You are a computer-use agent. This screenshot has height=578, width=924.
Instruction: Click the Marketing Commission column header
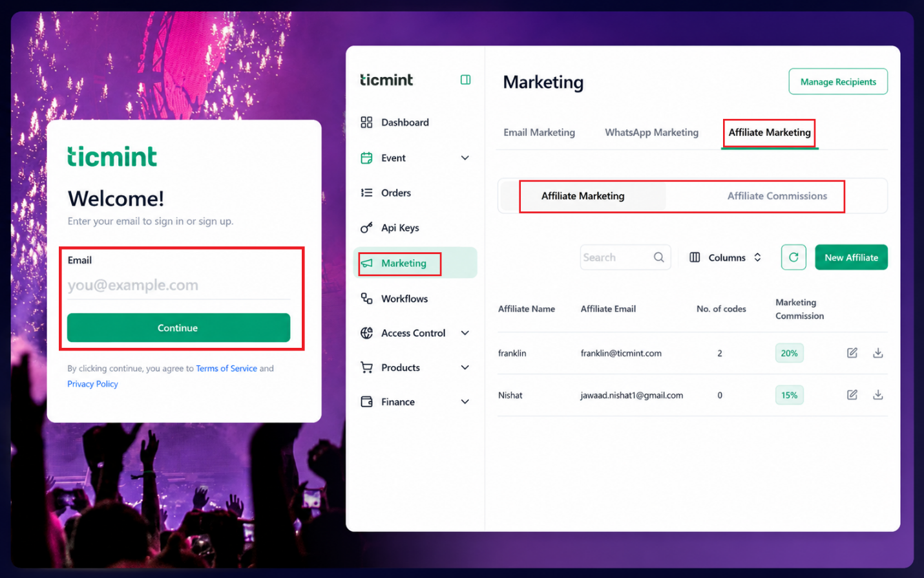coord(799,309)
